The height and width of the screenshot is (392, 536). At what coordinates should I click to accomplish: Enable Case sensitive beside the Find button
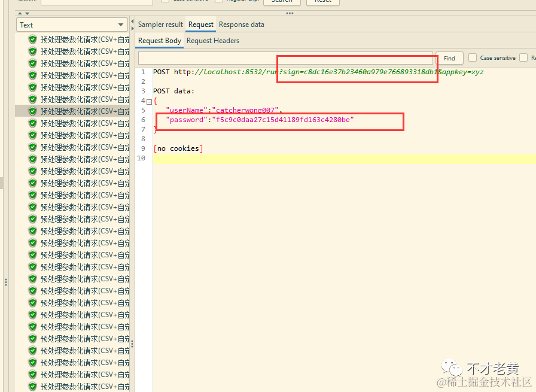click(x=473, y=57)
